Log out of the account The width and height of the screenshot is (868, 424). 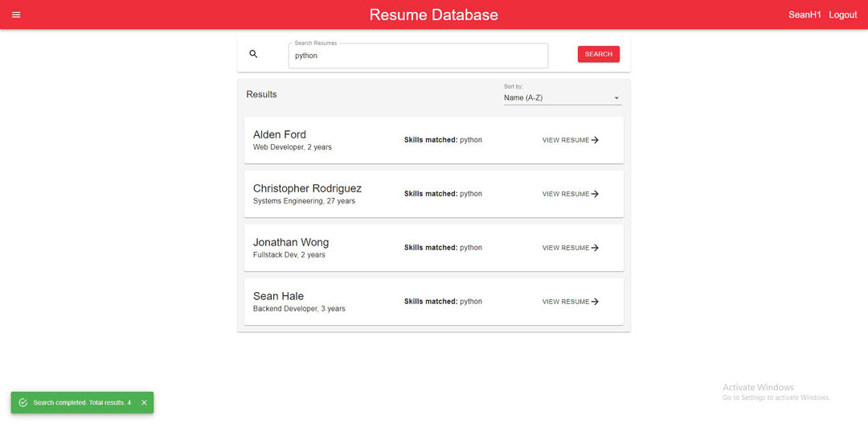click(842, 15)
